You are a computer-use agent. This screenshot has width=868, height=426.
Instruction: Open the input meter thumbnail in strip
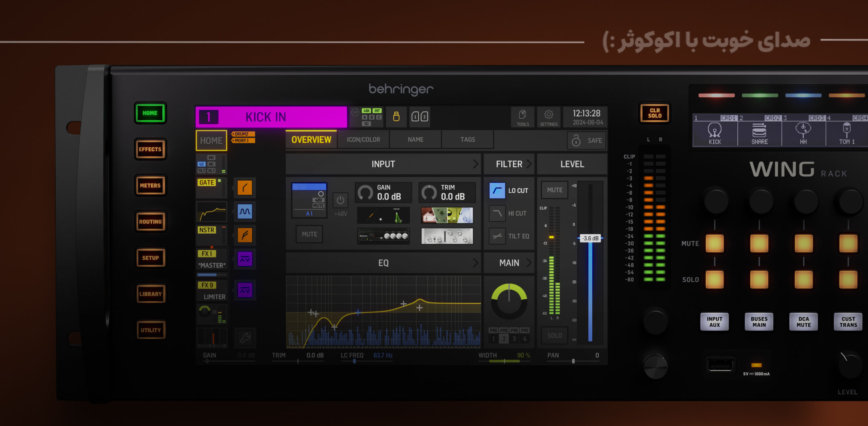pyautogui.click(x=211, y=164)
